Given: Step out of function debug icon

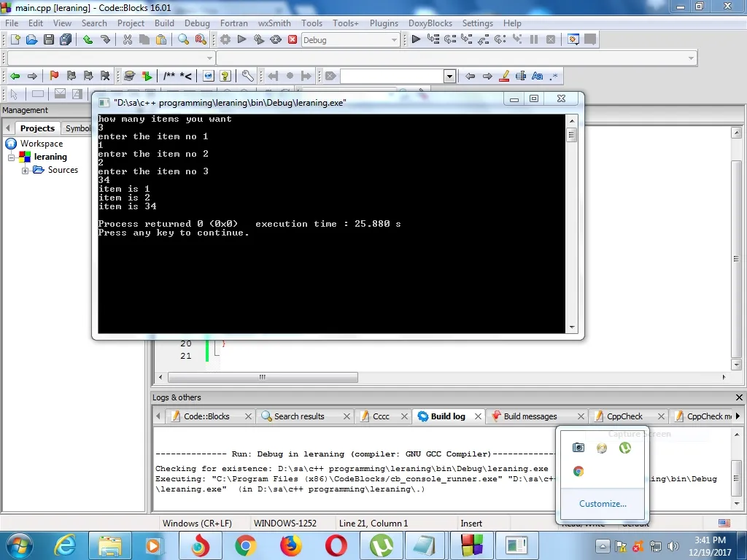Looking at the screenshot, I should (483, 39).
